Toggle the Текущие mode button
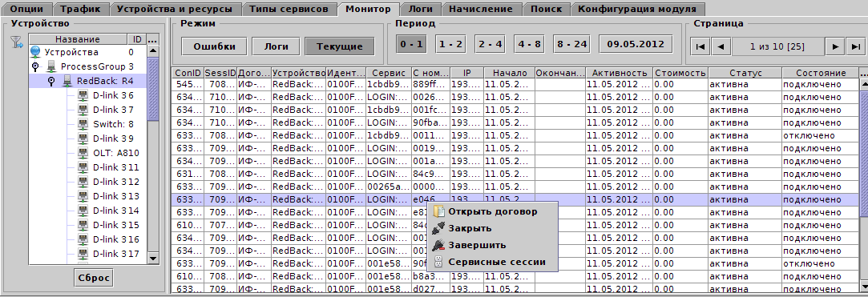The width and height of the screenshot is (868, 297). (339, 46)
